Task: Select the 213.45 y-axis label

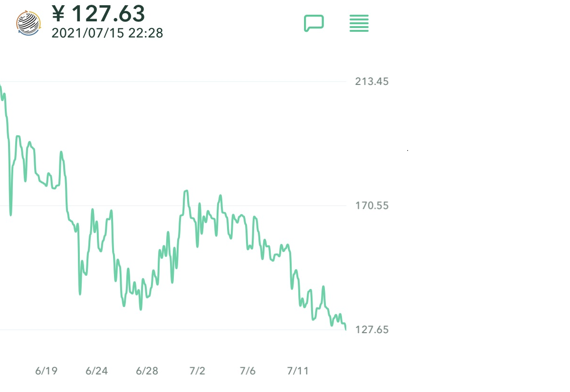Action: point(372,82)
